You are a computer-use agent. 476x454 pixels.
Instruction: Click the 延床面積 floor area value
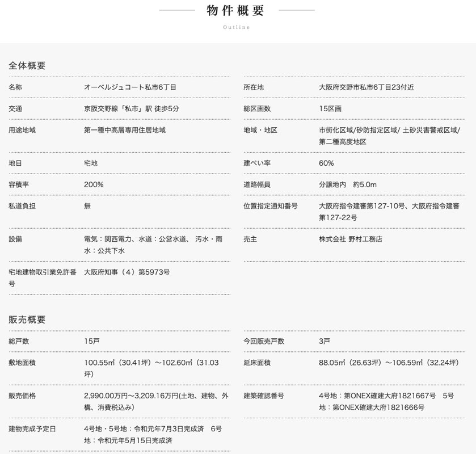(389, 363)
